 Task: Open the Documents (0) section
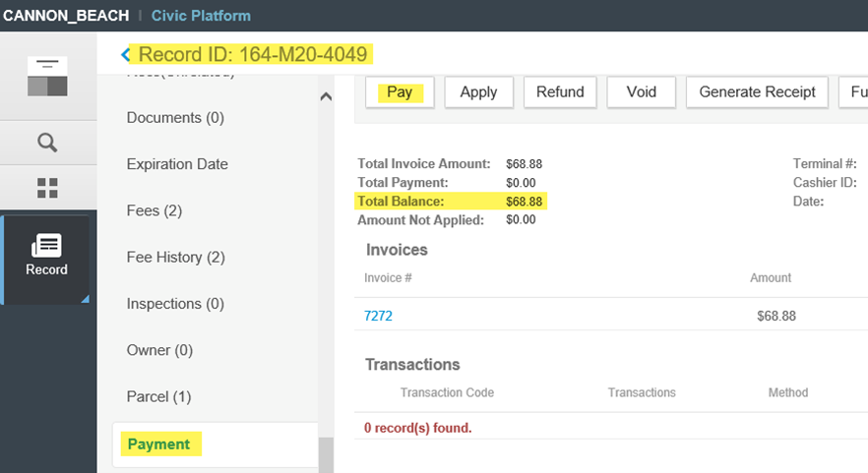click(175, 118)
